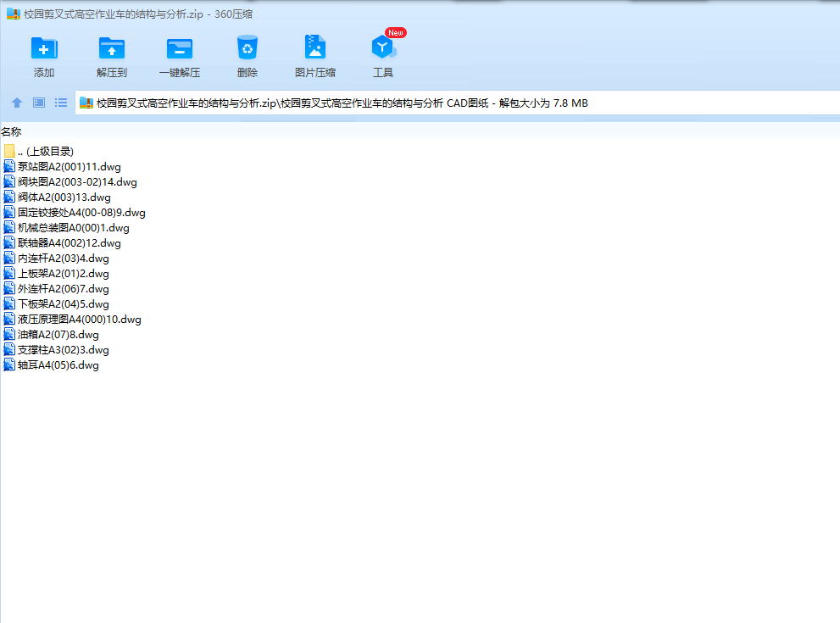Click file icon of 轴耳A4(05)6.dwg
The width and height of the screenshot is (840, 623).
point(9,365)
